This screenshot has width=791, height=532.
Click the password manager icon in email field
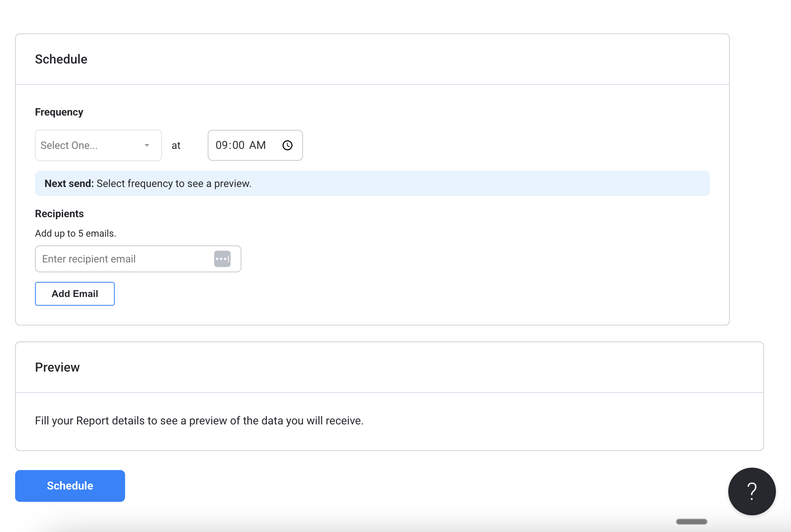[x=222, y=259]
